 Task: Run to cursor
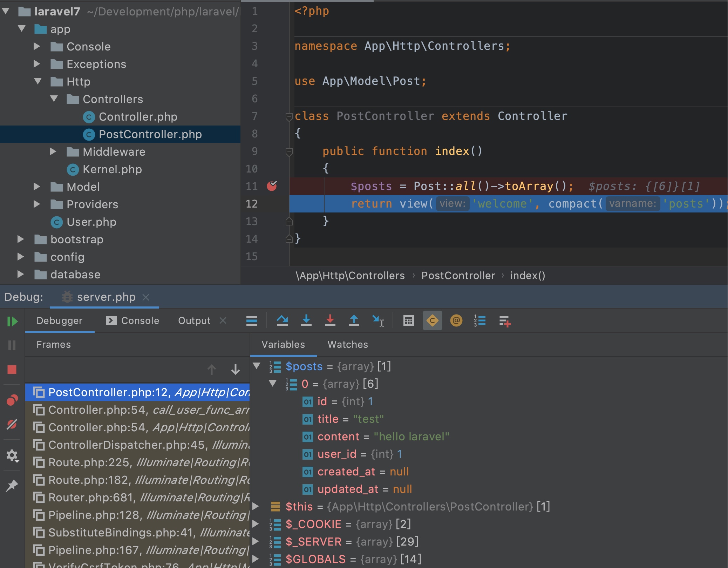pos(378,320)
